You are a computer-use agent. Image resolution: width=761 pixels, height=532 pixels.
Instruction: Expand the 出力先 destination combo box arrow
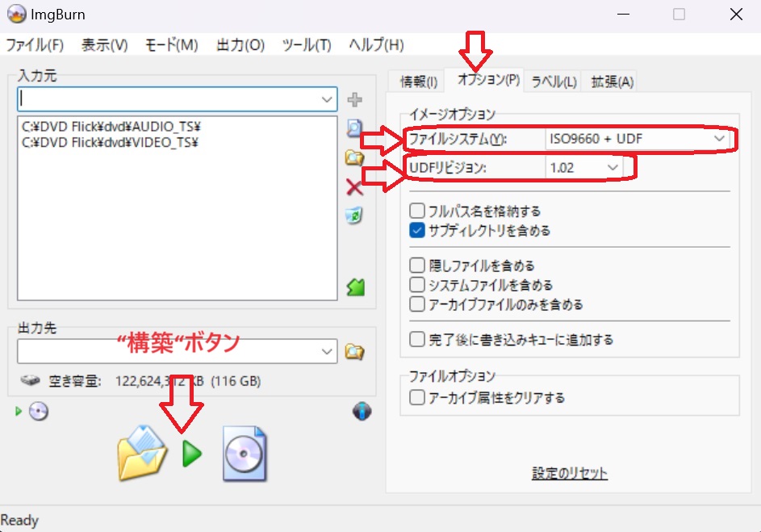(327, 351)
